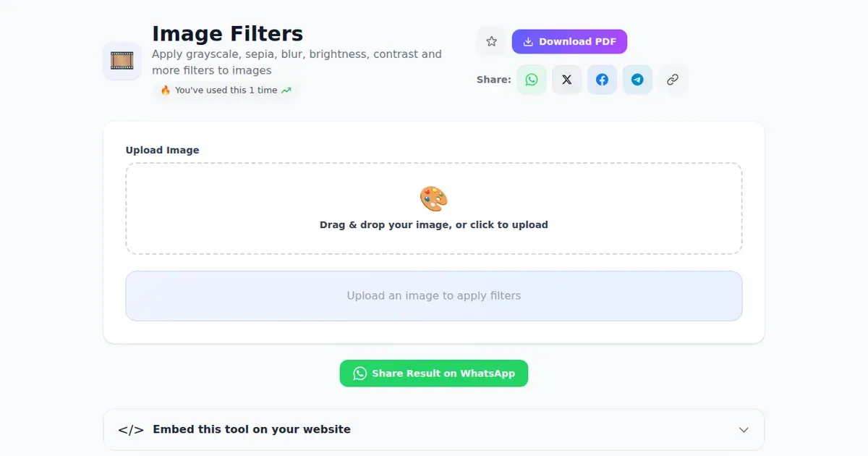Expand 'Embed this tool on your website'

[x=434, y=429]
